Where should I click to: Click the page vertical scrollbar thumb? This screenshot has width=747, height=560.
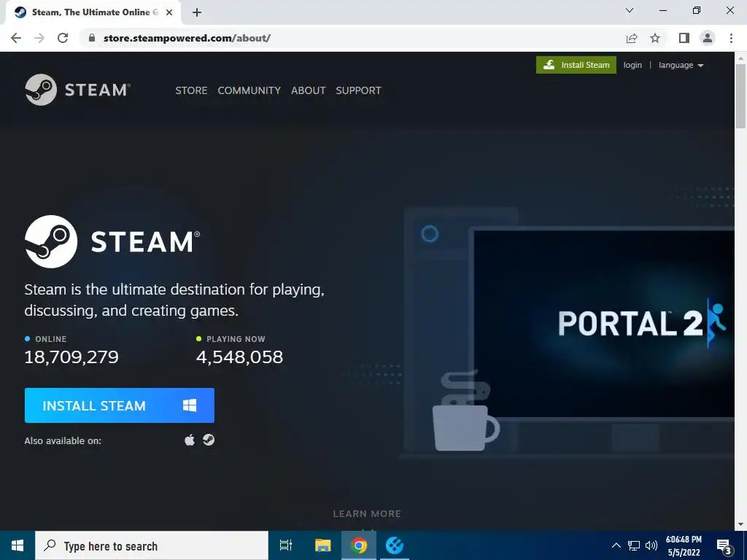click(740, 96)
